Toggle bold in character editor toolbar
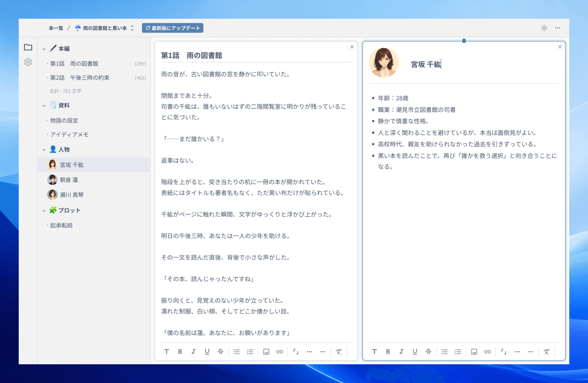Screen dimensions: 588x383 tap(388, 352)
